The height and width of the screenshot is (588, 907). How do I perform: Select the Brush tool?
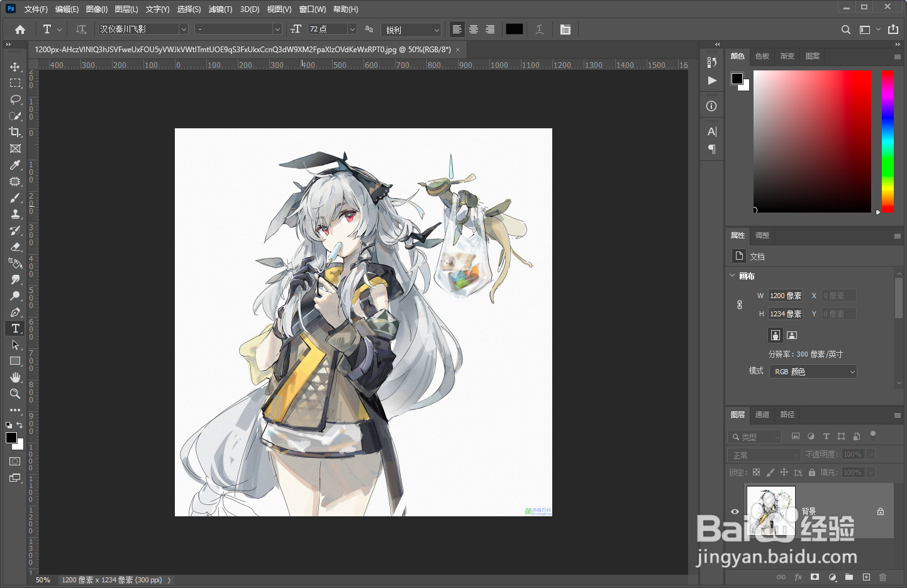click(15, 197)
